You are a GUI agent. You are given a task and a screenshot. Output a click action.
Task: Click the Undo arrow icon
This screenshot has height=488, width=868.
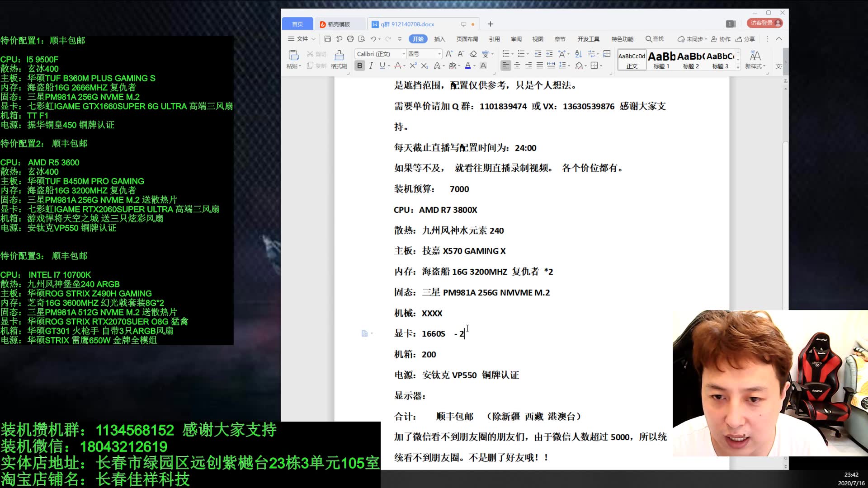point(373,39)
